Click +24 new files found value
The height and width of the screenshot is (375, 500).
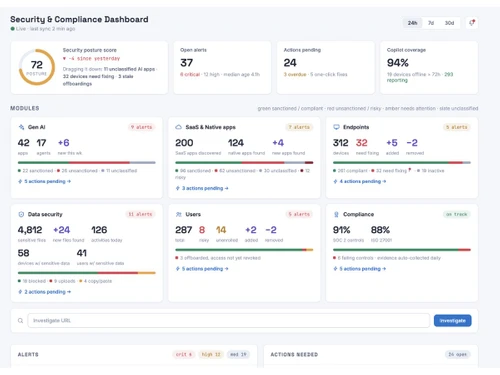tap(62, 230)
